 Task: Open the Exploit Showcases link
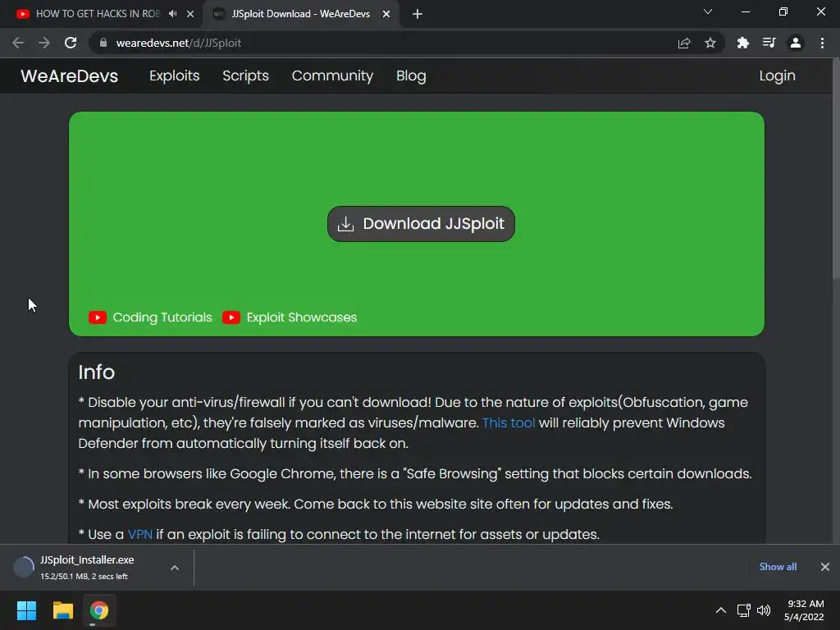[302, 317]
